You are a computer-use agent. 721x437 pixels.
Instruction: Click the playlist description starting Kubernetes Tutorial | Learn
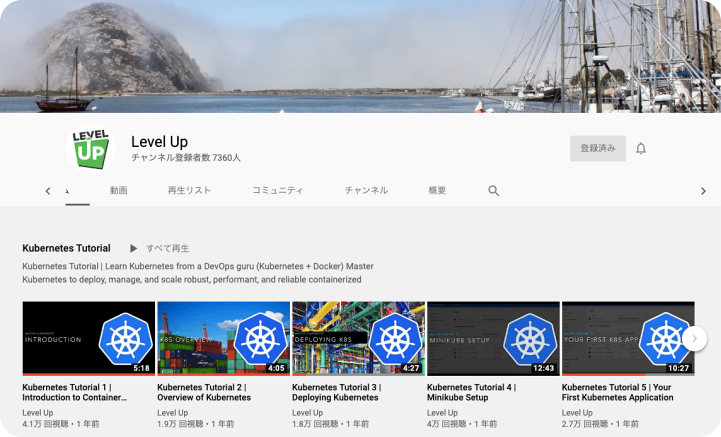tap(198, 273)
